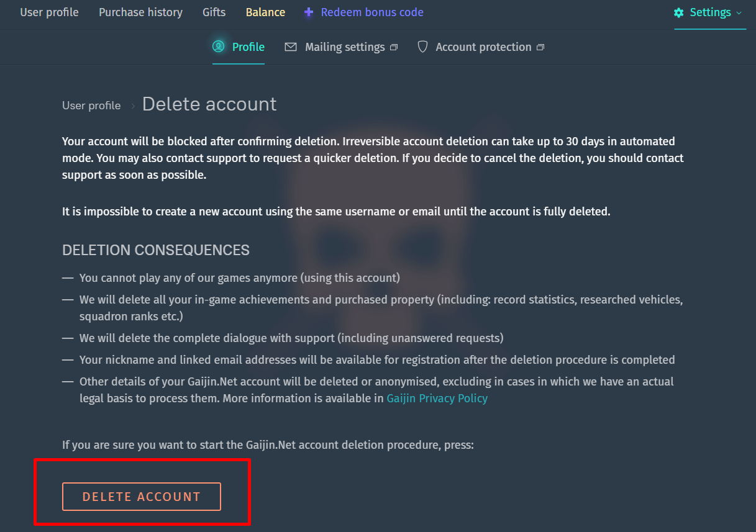
Task: Return to User profile via breadcrumb
Action: click(x=91, y=106)
